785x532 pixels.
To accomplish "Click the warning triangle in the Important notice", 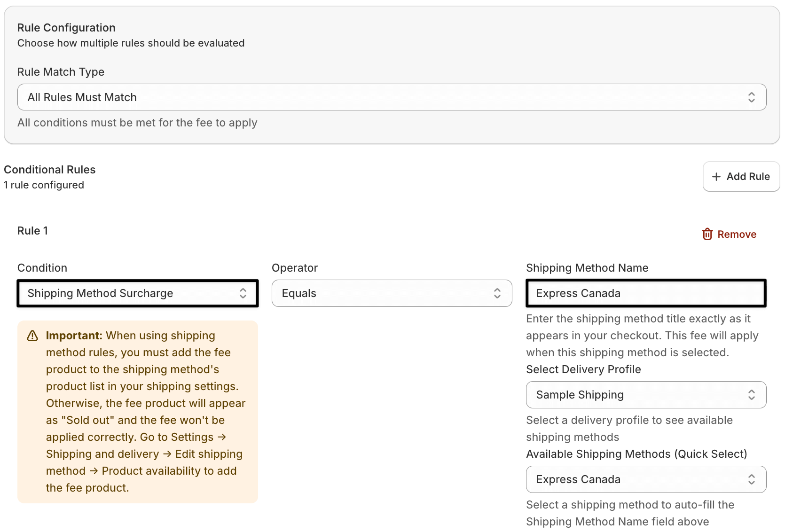I will 32,336.
